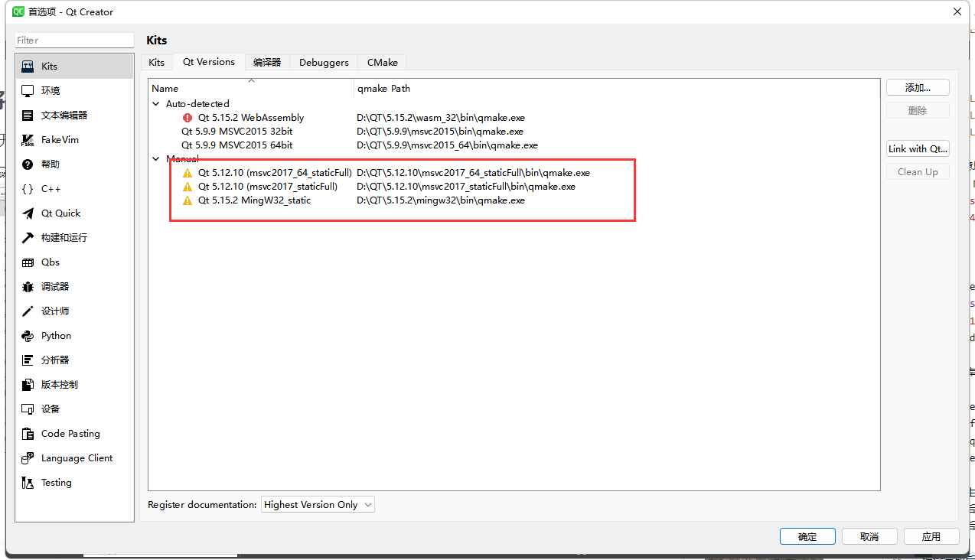The width and height of the screenshot is (975, 560).
Task: Switch to the CMake tab
Action: 382,63
